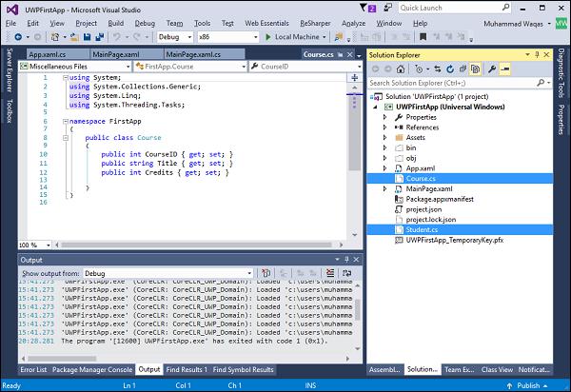The image size is (571, 392).
Task: Click Collapse All in Solution Explorer toolbar
Action: (x=461, y=69)
